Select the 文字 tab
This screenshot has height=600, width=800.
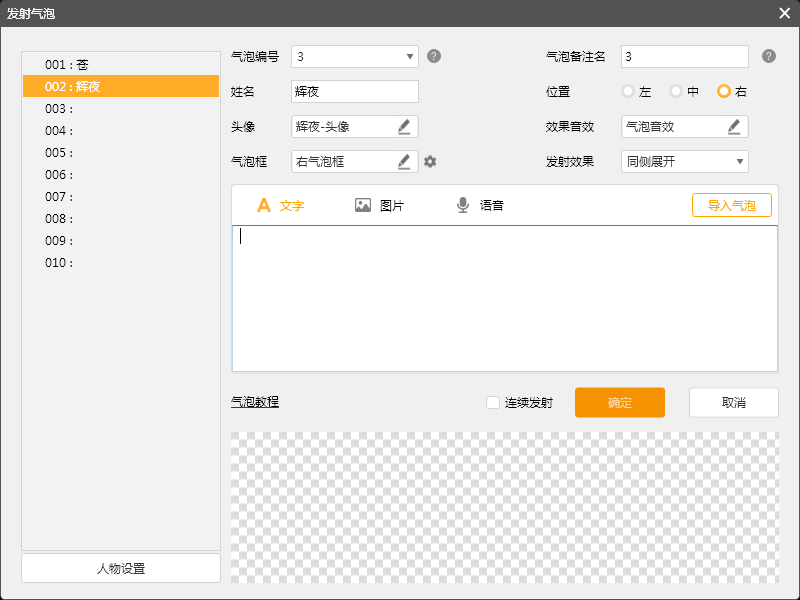point(280,205)
